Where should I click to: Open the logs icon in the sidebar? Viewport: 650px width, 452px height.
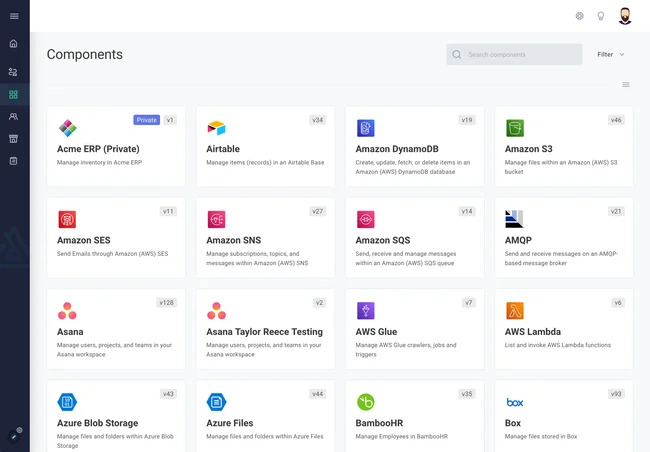(x=14, y=161)
